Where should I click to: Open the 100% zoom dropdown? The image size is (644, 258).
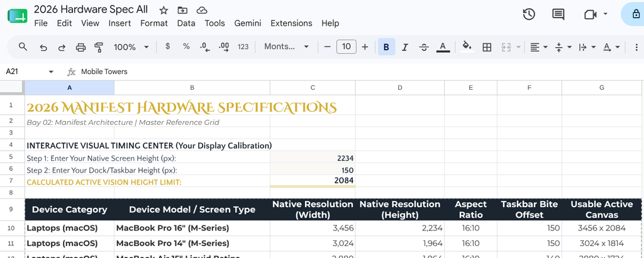131,47
